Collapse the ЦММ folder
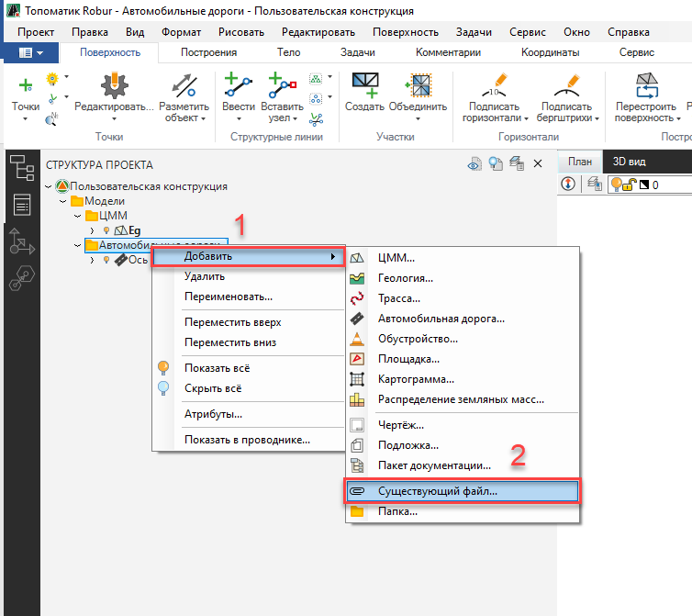 77,216
